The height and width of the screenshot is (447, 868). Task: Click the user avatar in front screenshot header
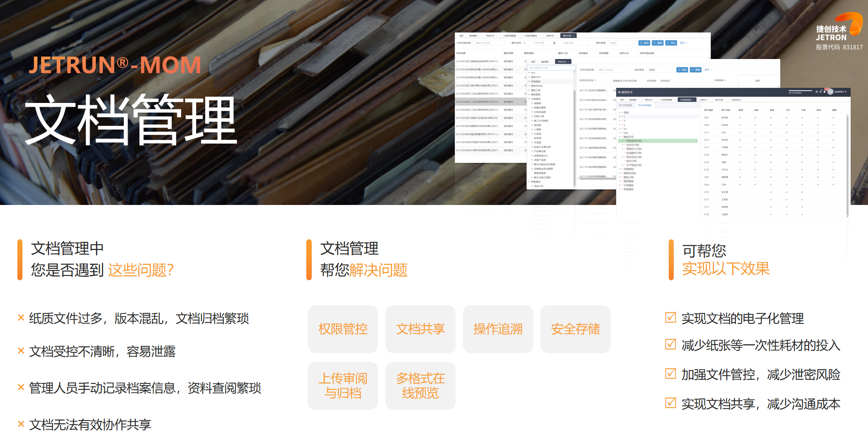tap(831, 92)
